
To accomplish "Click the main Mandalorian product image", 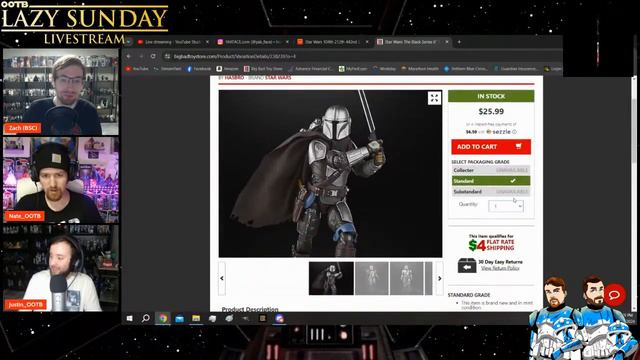I will [330, 173].
